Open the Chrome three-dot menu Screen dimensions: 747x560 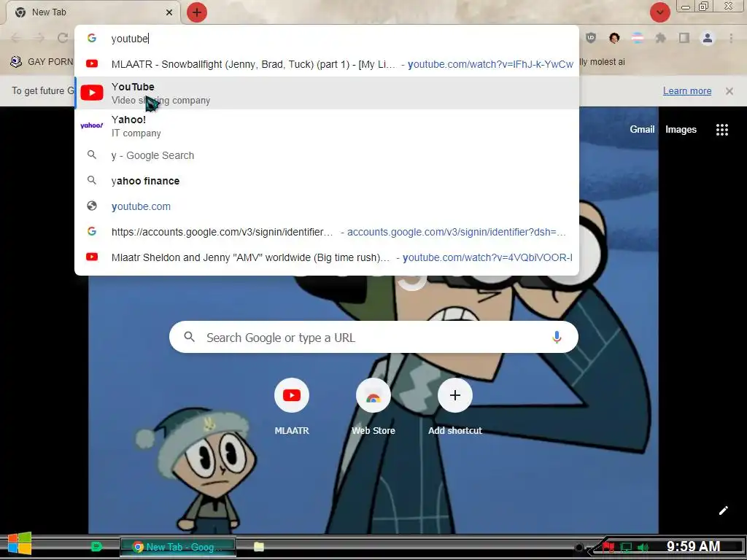tap(731, 38)
